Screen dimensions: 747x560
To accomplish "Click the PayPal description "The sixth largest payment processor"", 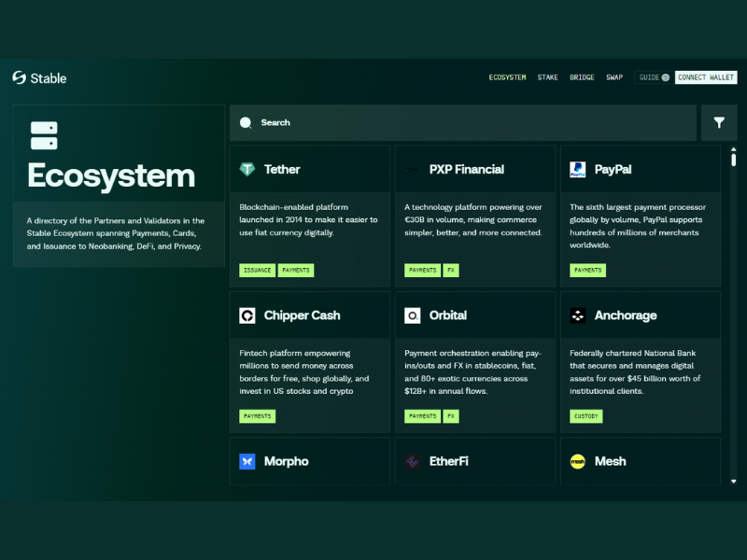I will point(638,226).
